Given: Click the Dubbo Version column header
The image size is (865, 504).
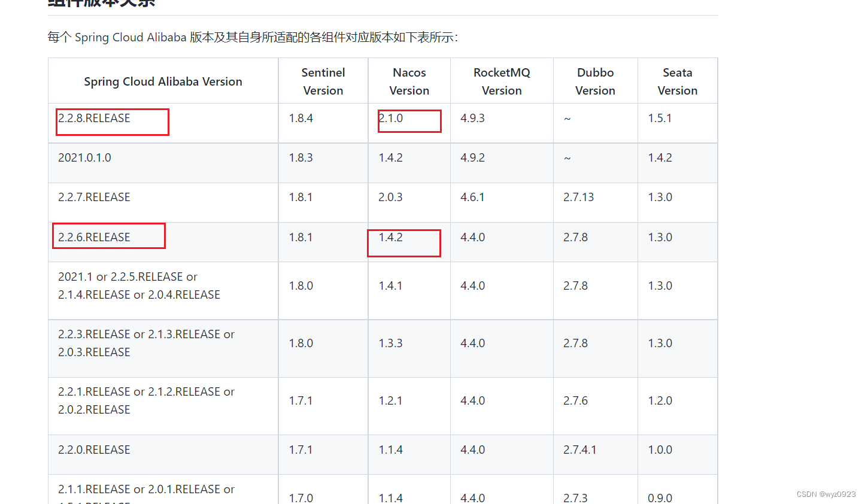Looking at the screenshot, I should coord(595,81).
